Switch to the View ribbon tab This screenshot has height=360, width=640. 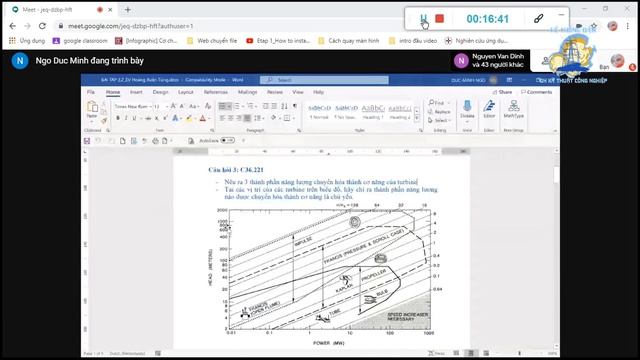298,92
